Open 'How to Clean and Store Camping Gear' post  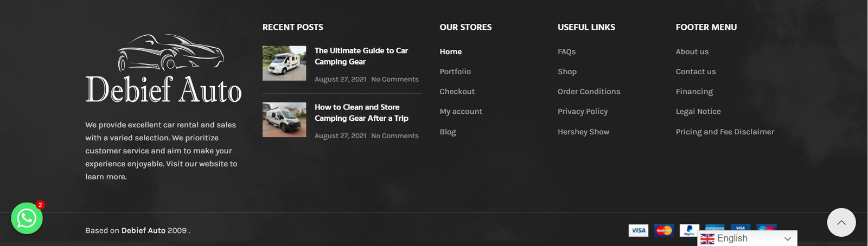click(361, 113)
